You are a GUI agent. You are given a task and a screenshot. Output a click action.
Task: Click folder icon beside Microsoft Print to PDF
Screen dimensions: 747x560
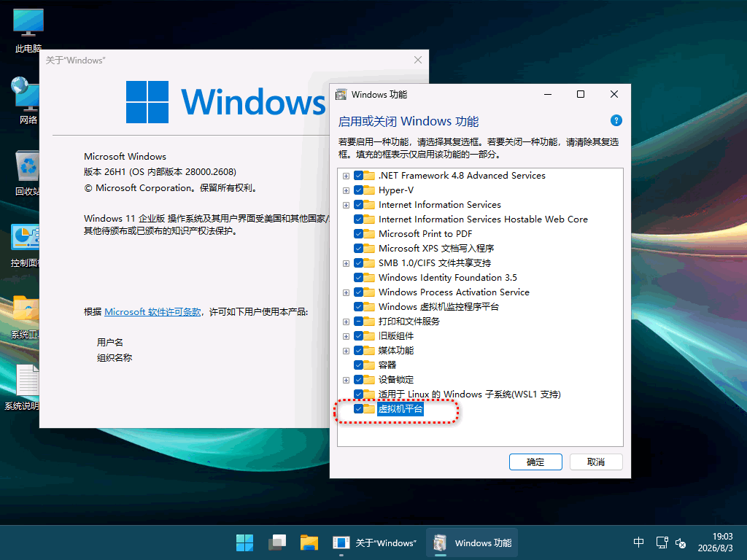tap(369, 234)
